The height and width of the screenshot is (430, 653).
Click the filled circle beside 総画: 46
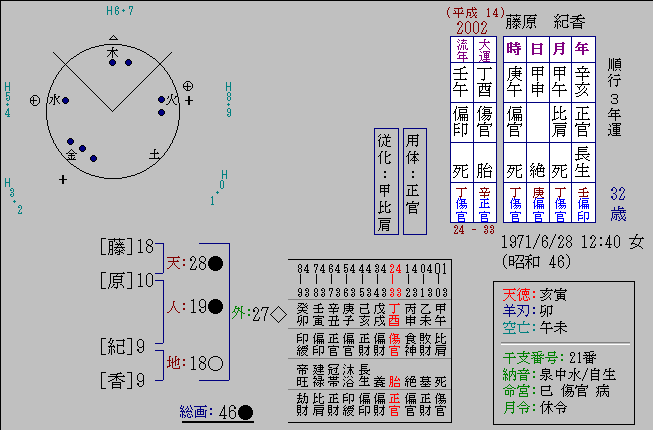(246, 411)
